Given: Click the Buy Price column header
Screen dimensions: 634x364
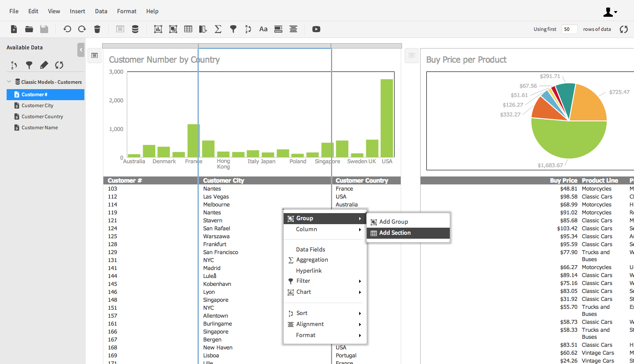Looking at the screenshot, I should click(564, 180).
